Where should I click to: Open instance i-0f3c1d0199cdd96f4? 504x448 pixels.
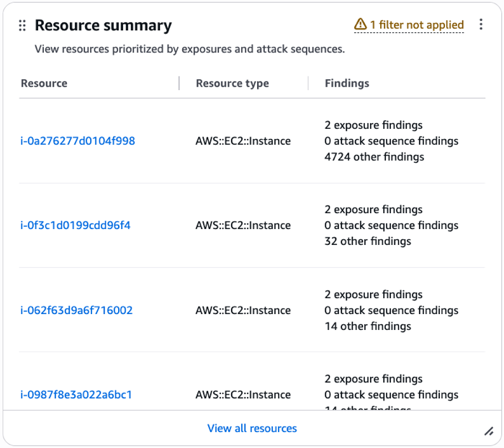pyautogui.click(x=76, y=225)
